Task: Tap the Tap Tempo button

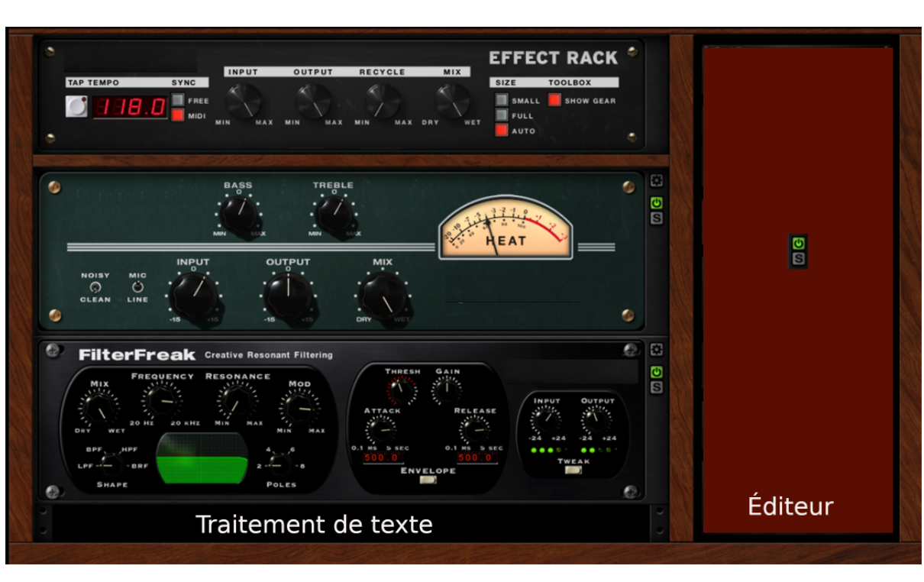Action: point(76,107)
